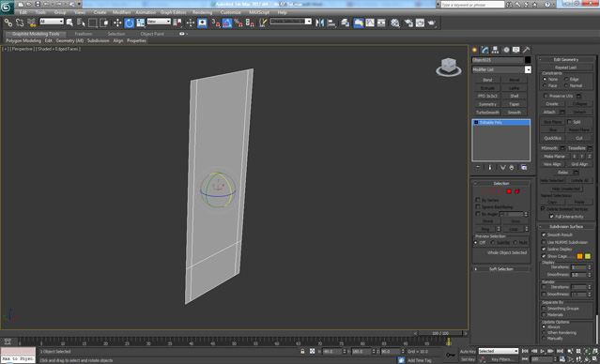Open the Utilities hammer panel
Image resolution: width=600 pixels, height=364 pixels.
pos(527,50)
